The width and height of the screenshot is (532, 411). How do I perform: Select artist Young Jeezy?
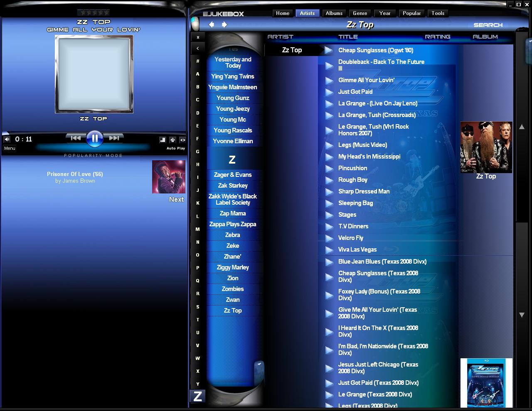pyautogui.click(x=233, y=109)
